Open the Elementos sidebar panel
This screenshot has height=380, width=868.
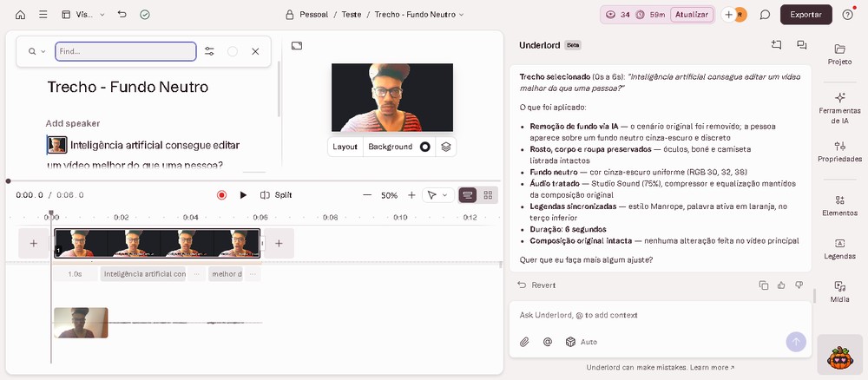click(x=839, y=206)
